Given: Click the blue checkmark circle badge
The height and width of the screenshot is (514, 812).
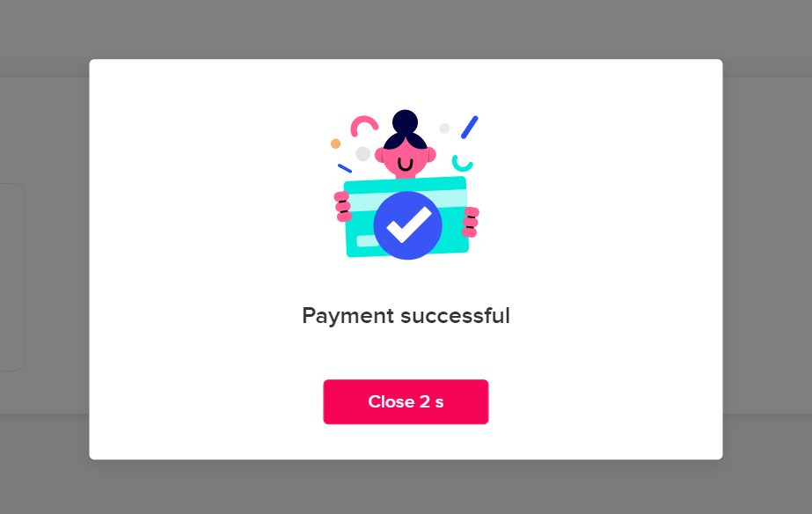Looking at the screenshot, I should pos(407,225).
